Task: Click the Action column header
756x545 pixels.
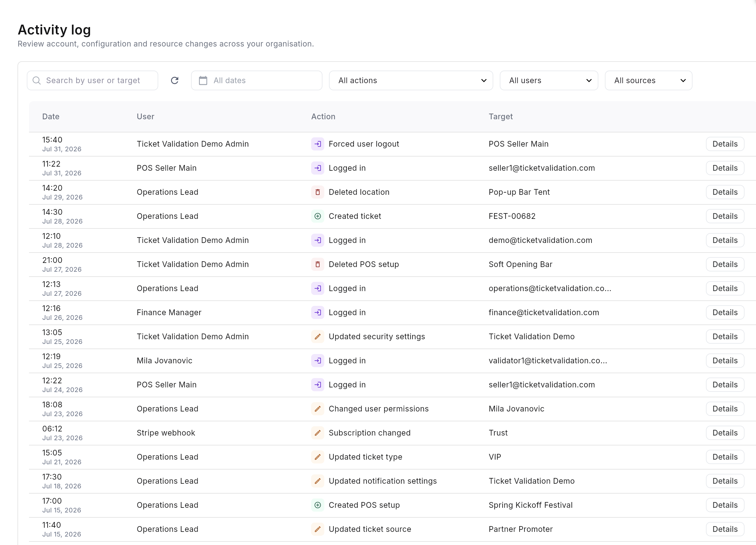Action: click(x=323, y=117)
